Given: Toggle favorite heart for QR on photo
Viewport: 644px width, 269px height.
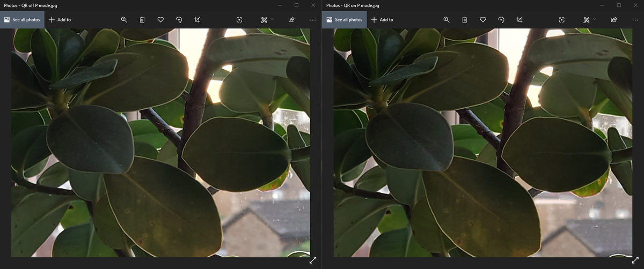Looking at the screenshot, I should point(482,20).
